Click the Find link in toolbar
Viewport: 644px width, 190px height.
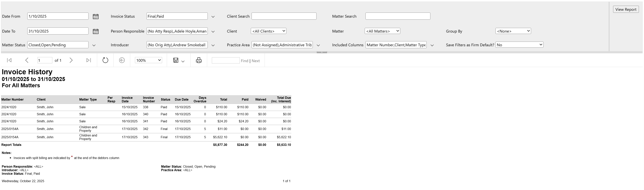[x=244, y=61]
